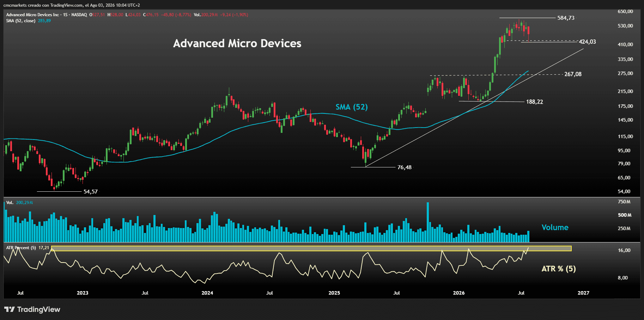Screen dimensions: 644x320
Task: Click the 275,00 price axis label
Action: pyautogui.click(x=625, y=74)
